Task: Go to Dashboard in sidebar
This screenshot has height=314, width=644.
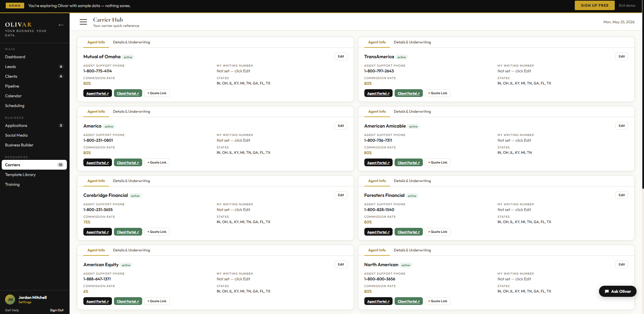Action: (x=34, y=57)
